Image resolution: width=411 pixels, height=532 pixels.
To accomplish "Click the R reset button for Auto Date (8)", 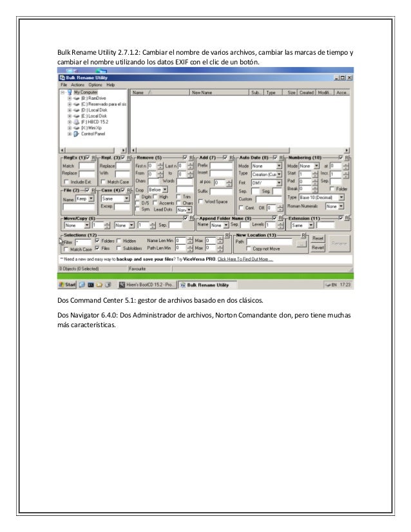I will click(x=282, y=158).
